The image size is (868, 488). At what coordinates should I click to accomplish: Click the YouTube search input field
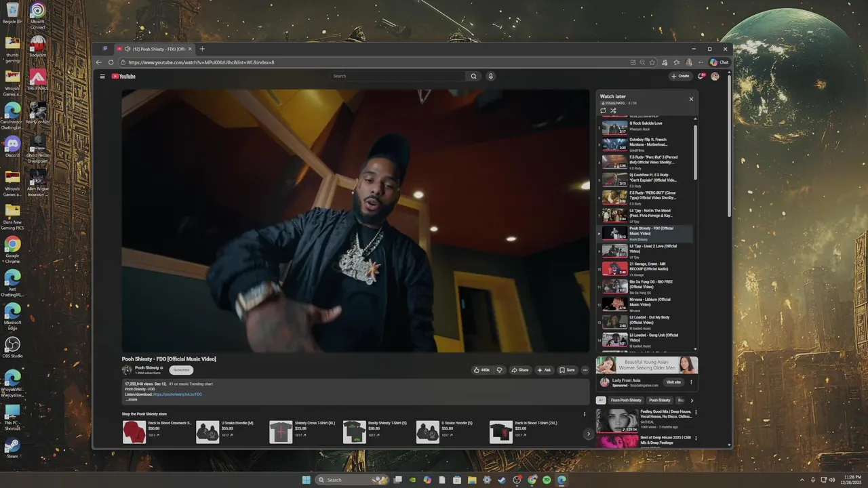(x=399, y=76)
